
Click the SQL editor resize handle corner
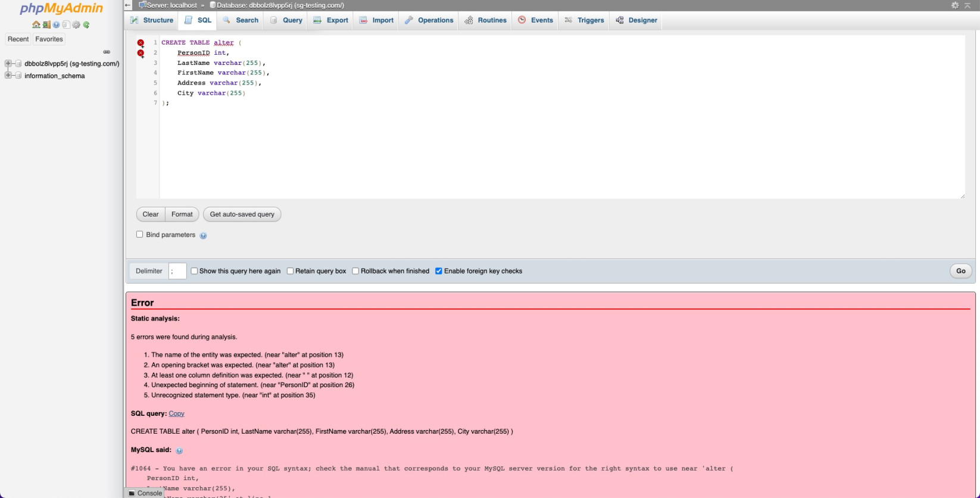(962, 196)
